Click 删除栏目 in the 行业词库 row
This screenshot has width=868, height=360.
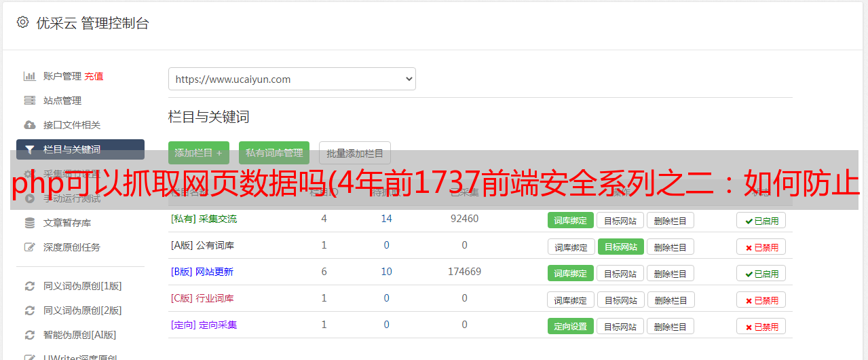click(671, 300)
